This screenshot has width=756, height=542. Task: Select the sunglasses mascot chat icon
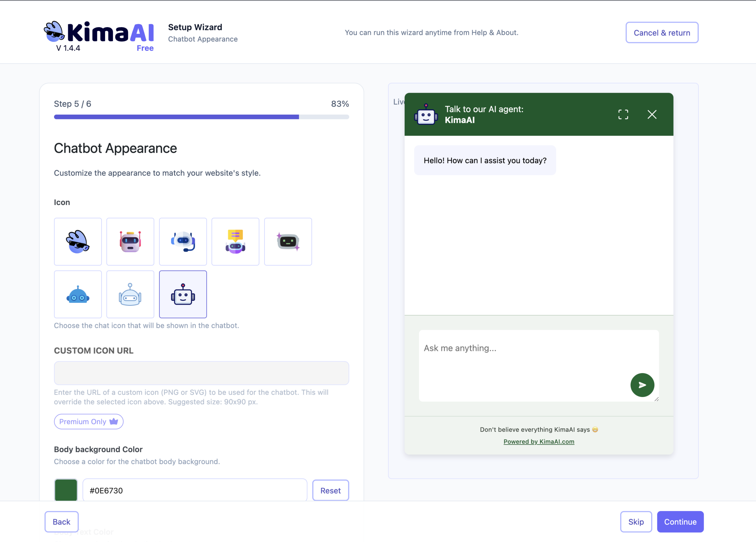[78, 242]
